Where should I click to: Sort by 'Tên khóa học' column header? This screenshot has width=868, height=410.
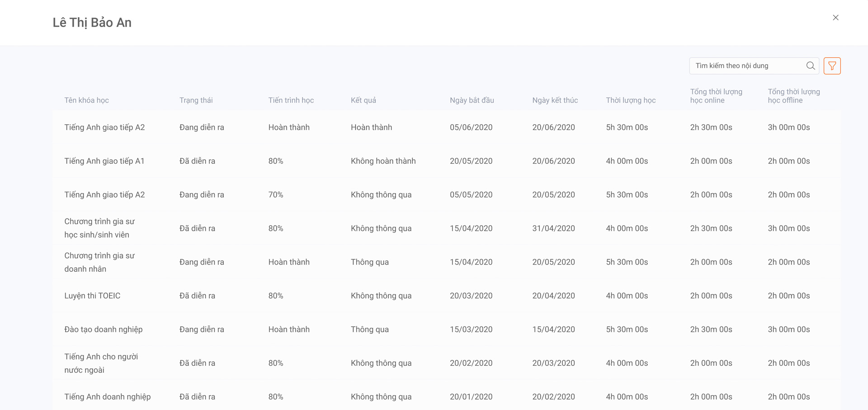coord(86,100)
